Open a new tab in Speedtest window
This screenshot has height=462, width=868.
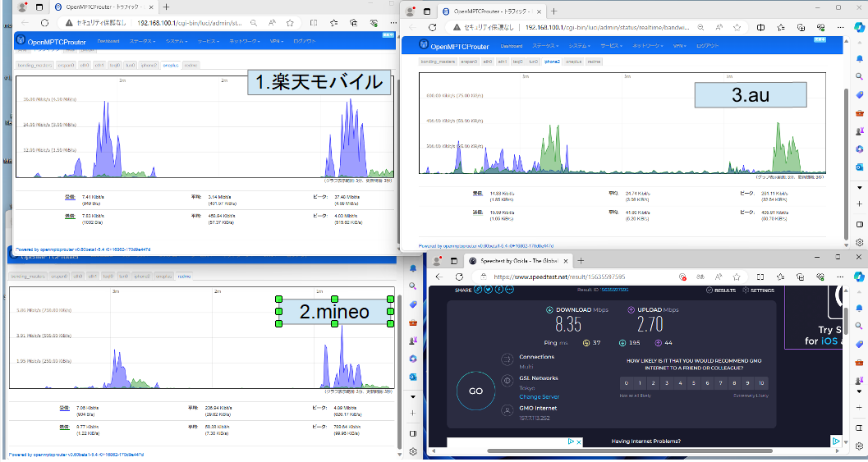[581, 261]
